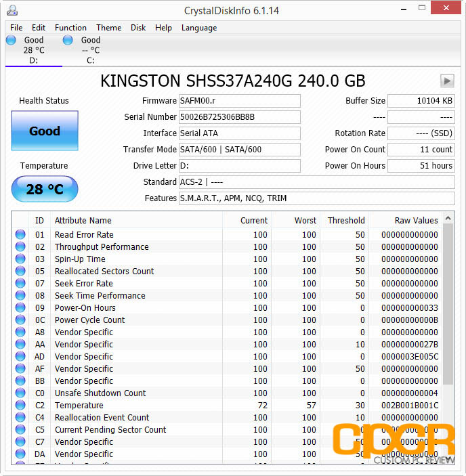Maximize the CrystalDiskInfo window
Screen dimensions: 466x476
click(x=422, y=8)
